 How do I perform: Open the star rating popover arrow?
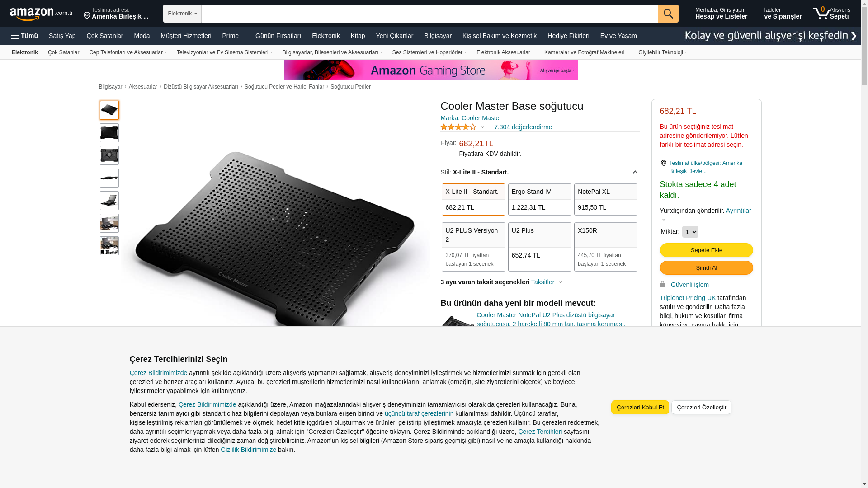(482, 127)
